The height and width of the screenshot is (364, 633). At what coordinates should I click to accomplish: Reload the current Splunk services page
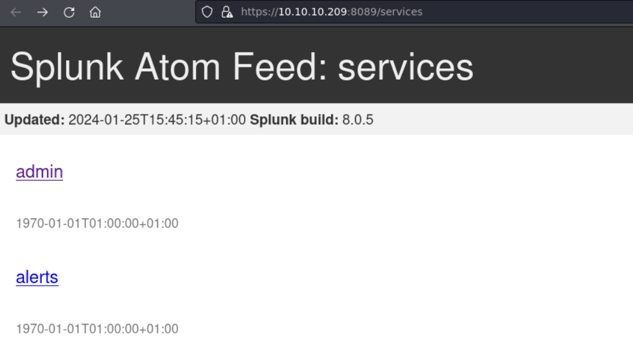coord(69,12)
